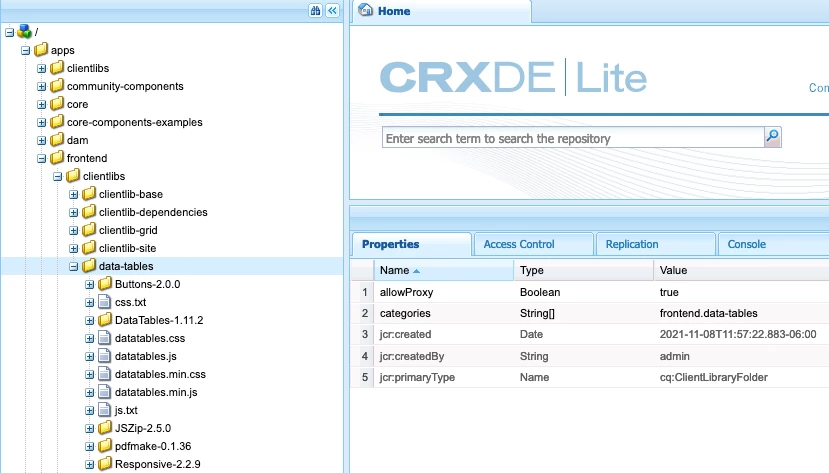This screenshot has width=829, height=473.
Task: Switch to the Properties tab
Action: pos(412,244)
